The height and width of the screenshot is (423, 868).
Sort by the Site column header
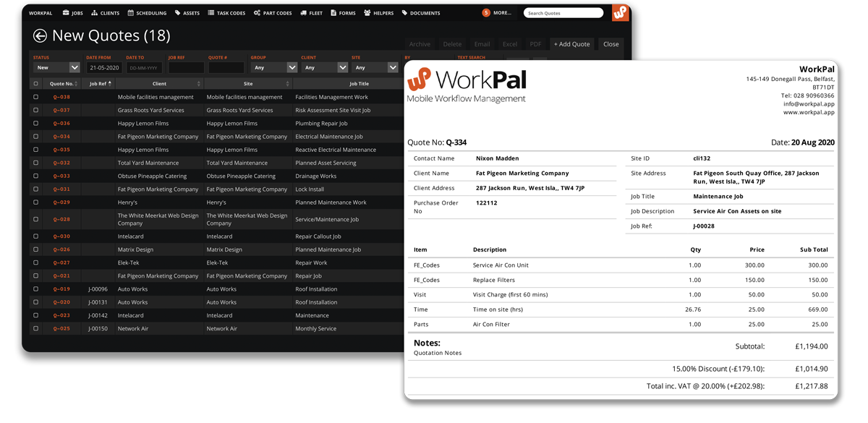(x=248, y=84)
